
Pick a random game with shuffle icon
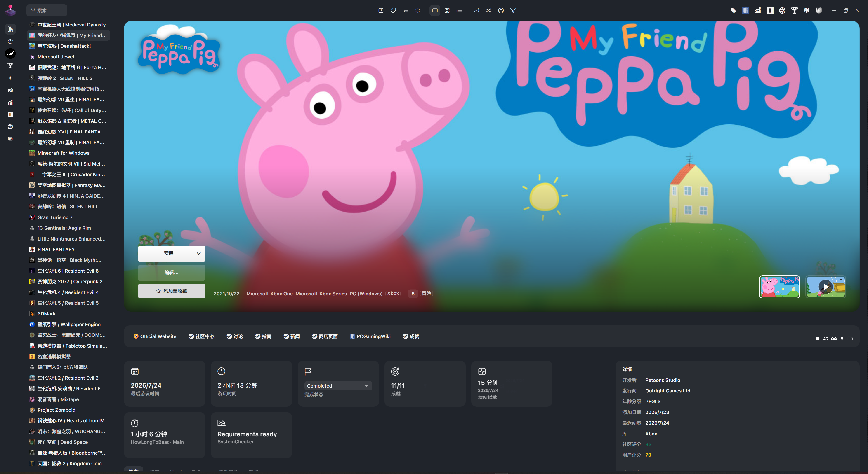tap(488, 10)
